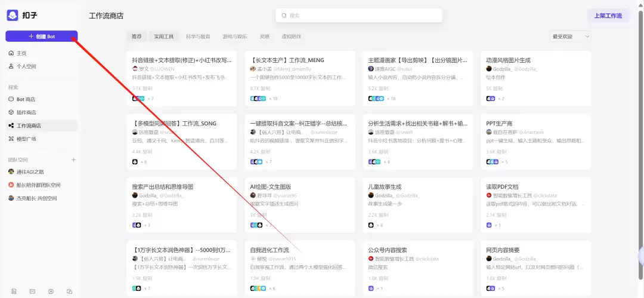Click 观自在菩萨 author avatar on the PPT生产商 card
This screenshot has width=644, height=298.
point(489,132)
